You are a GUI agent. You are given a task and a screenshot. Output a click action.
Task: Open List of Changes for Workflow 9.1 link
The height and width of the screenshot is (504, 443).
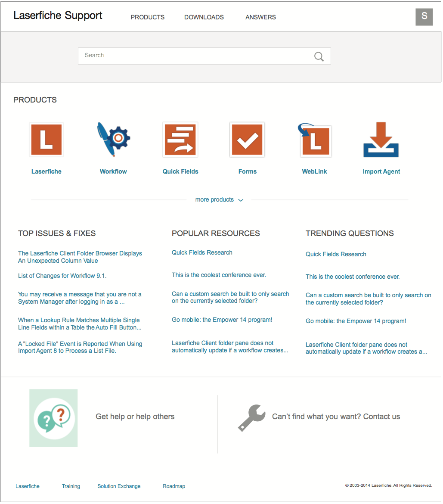[62, 276]
